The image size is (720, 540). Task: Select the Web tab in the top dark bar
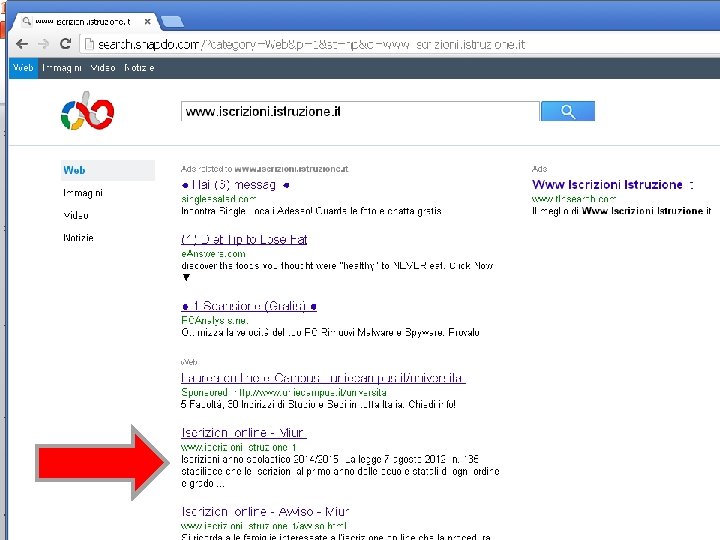[23, 68]
